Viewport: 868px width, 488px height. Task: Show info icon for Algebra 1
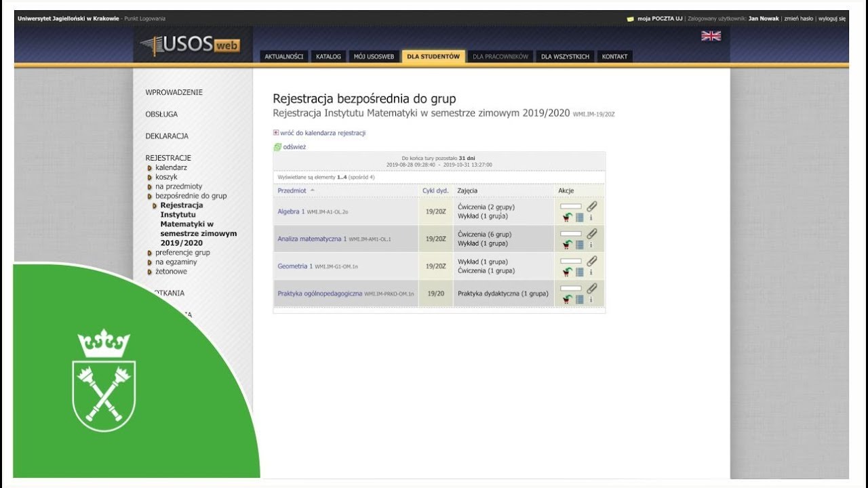coord(591,218)
